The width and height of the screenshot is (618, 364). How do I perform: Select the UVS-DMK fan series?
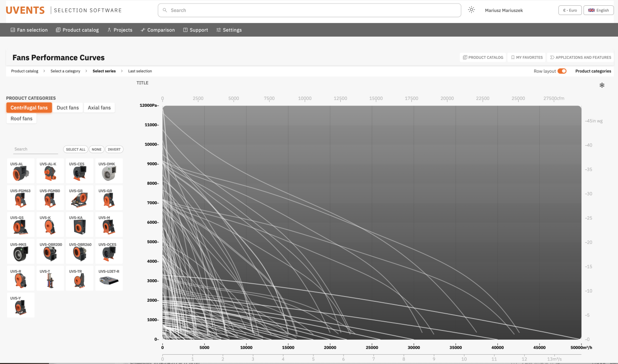[109, 171]
